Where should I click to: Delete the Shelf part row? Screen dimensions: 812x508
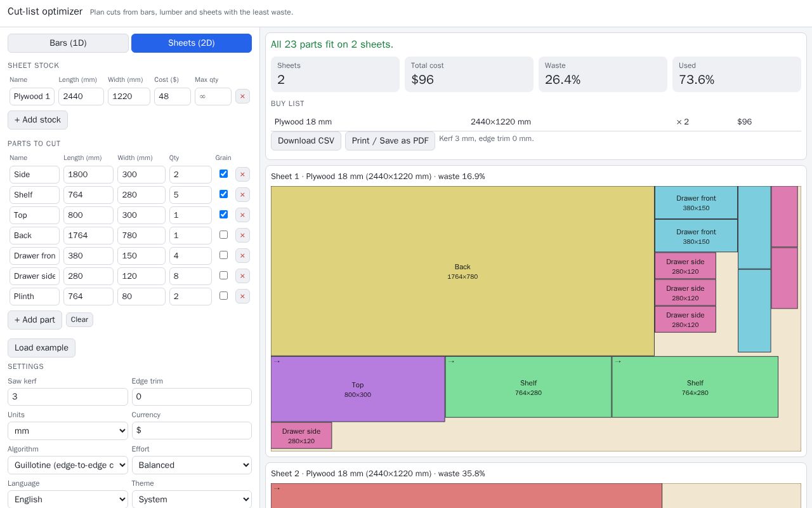pyautogui.click(x=242, y=195)
